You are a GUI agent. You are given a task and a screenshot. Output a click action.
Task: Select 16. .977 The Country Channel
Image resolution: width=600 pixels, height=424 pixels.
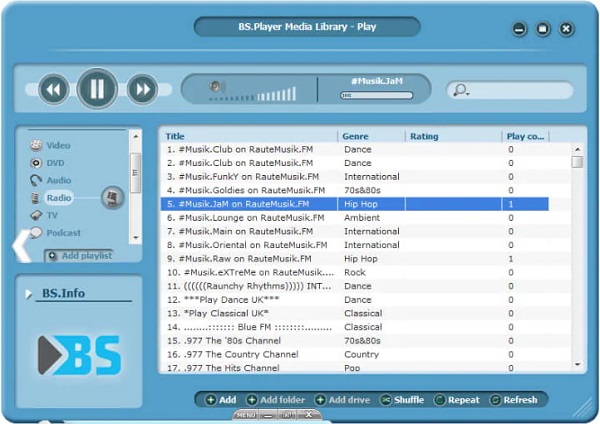tap(354, 354)
